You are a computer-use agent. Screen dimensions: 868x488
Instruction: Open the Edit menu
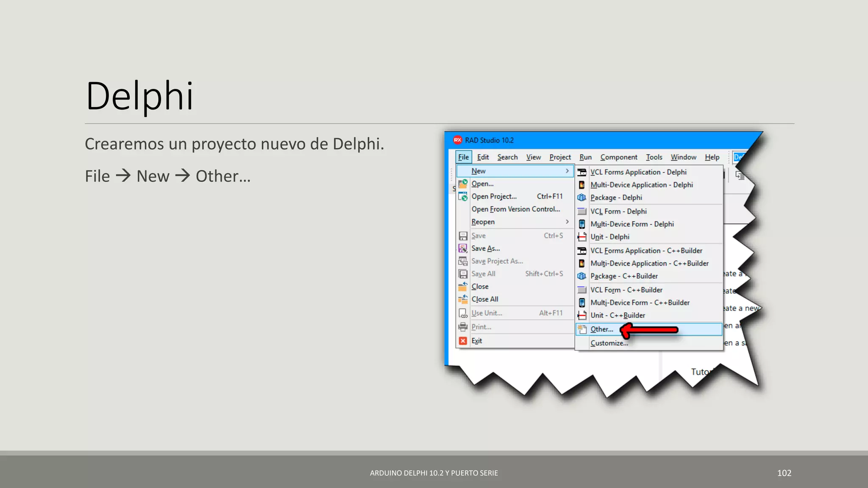483,157
